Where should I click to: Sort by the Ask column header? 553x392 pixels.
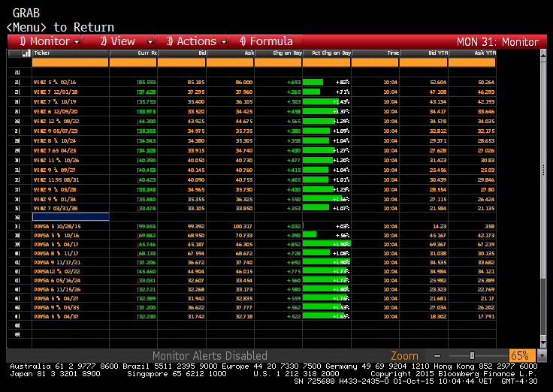[230, 53]
